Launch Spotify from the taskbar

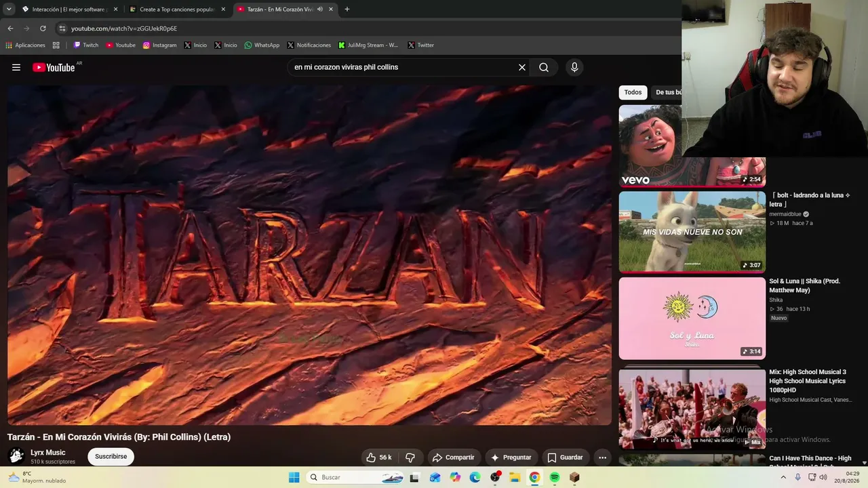(x=555, y=477)
